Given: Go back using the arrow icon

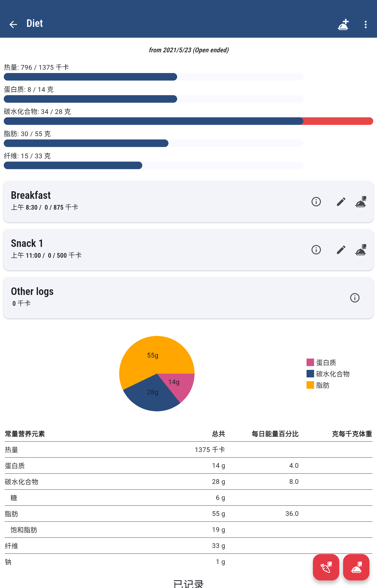Looking at the screenshot, I should (13, 24).
